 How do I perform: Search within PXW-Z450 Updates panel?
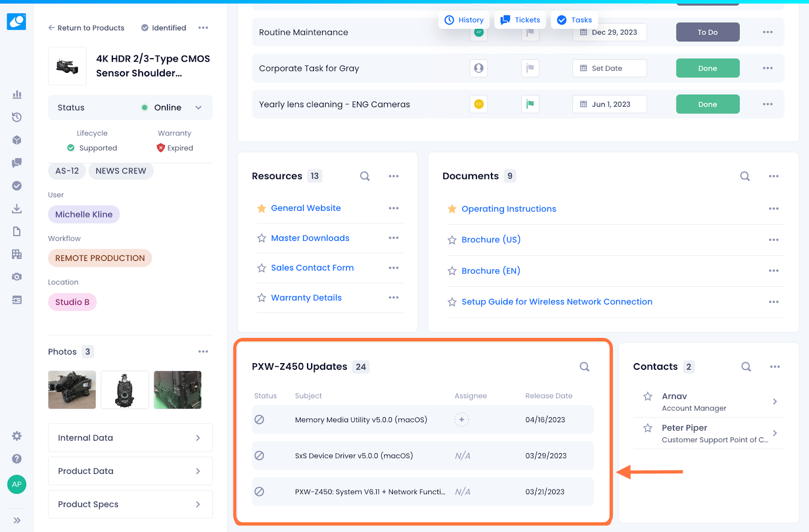(x=585, y=367)
